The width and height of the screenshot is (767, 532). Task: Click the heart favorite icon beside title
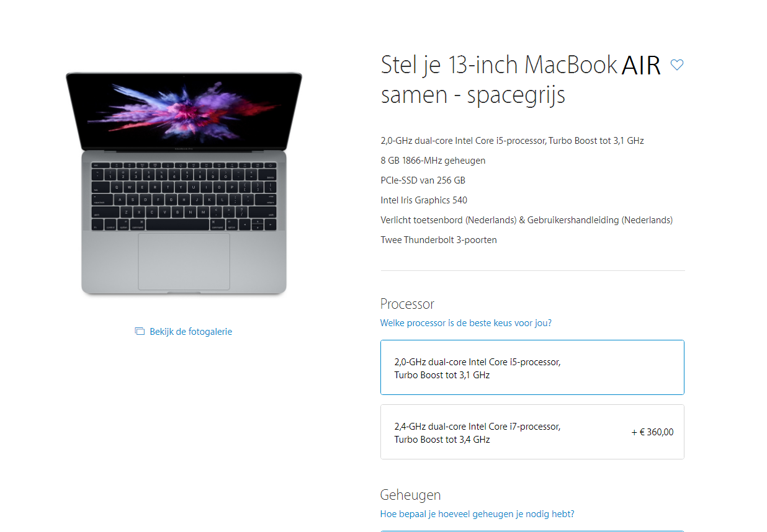click(677, 64)
